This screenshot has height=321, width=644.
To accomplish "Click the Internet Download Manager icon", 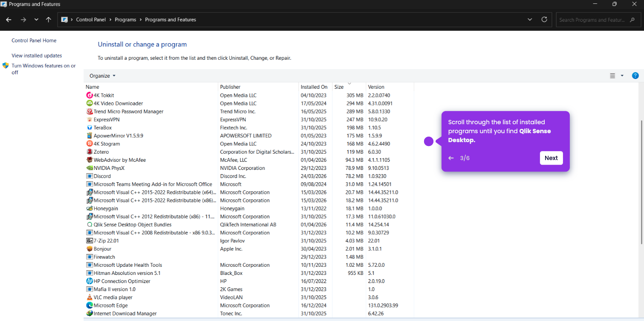I will [x=90, y=313].
